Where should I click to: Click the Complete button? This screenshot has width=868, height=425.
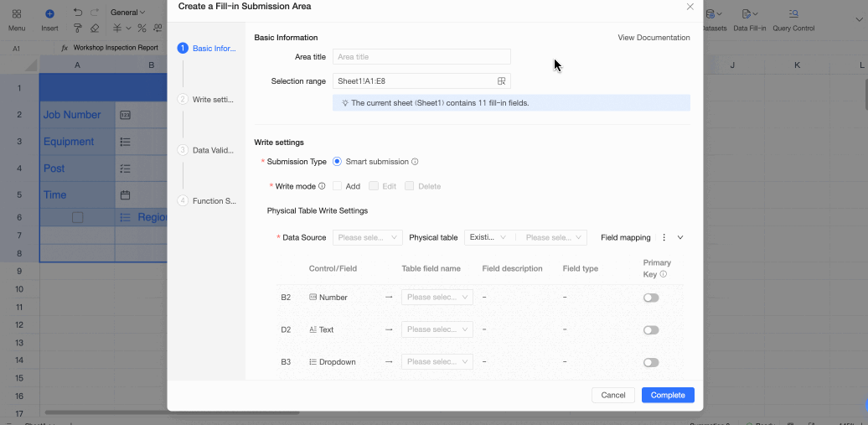pos(668,395)
